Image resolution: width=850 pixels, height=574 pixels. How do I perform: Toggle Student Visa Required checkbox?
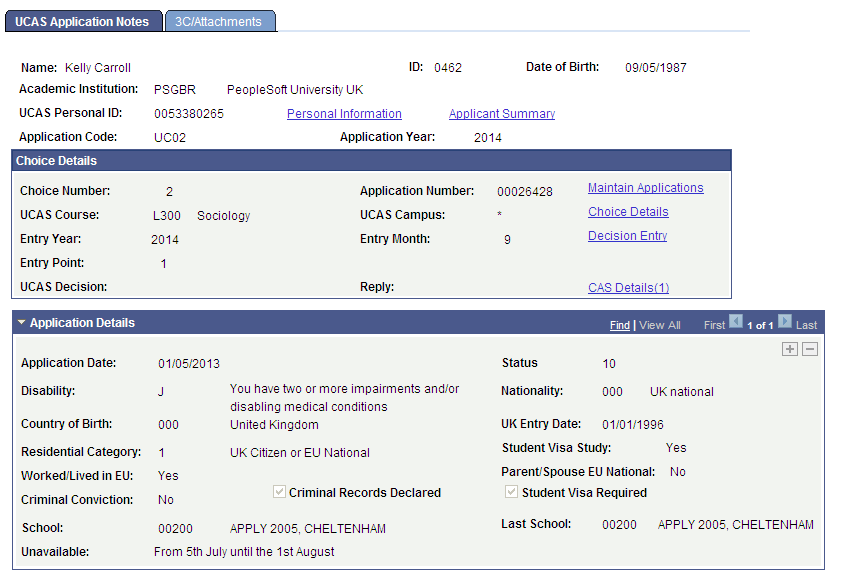click(x=511, y=492)
